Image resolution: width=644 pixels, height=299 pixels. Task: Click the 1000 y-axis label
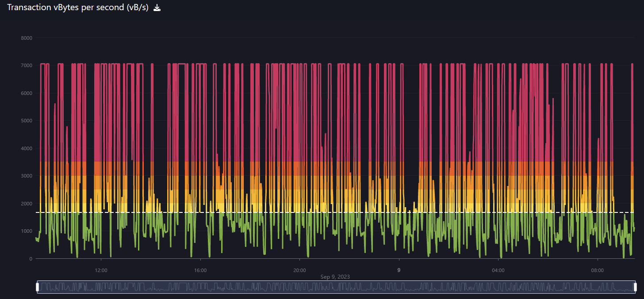[x=27, y=231]
